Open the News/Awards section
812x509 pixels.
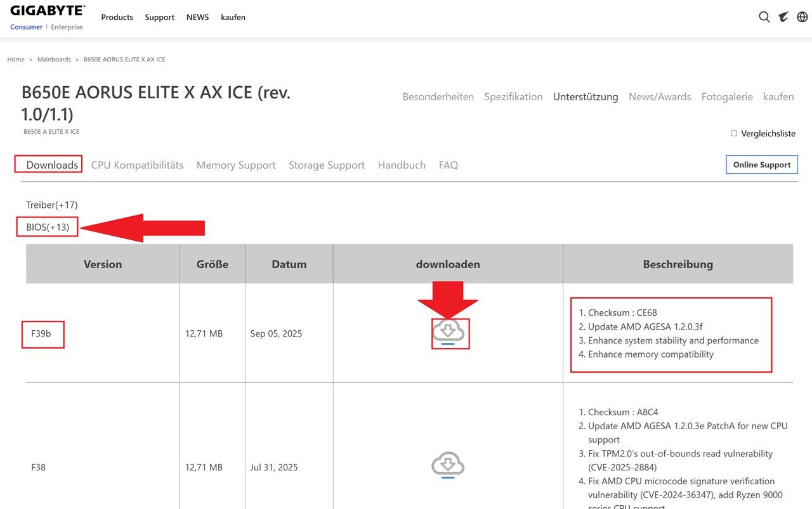click(660, 97)
